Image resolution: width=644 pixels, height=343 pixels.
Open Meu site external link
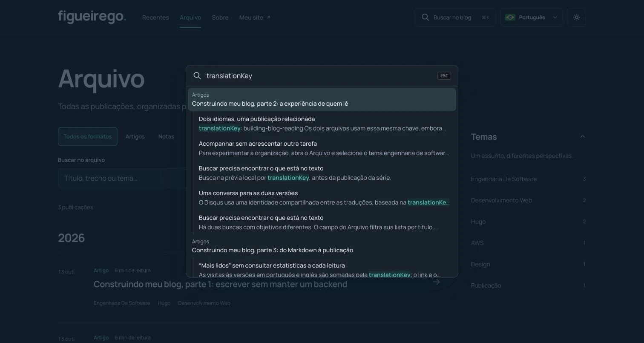255,17
